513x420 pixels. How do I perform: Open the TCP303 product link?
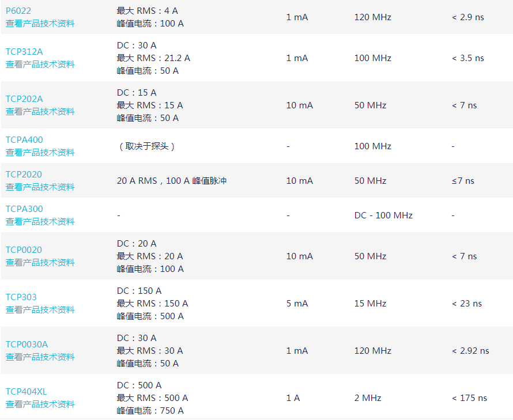[21, 297]
